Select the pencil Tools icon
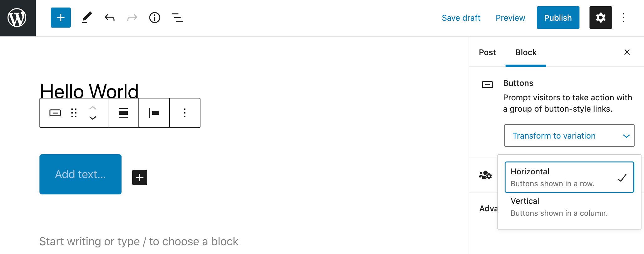644x254 pixels. point(87,18)
